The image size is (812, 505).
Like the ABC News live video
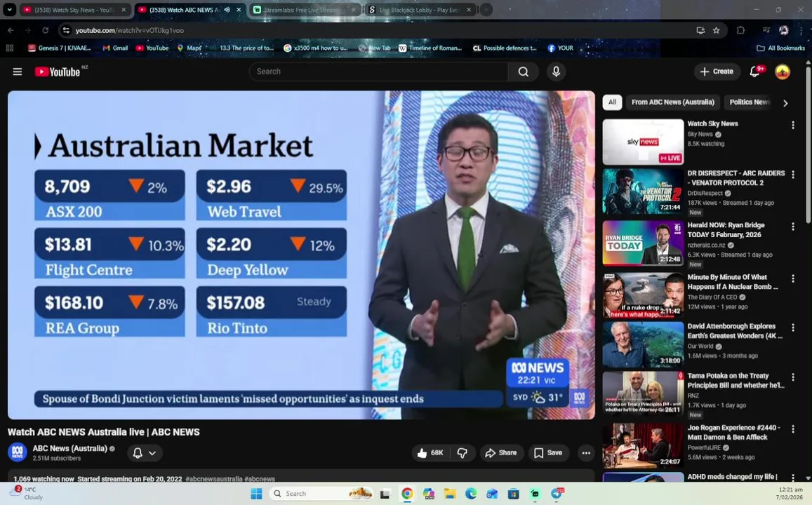click(430, 452)
